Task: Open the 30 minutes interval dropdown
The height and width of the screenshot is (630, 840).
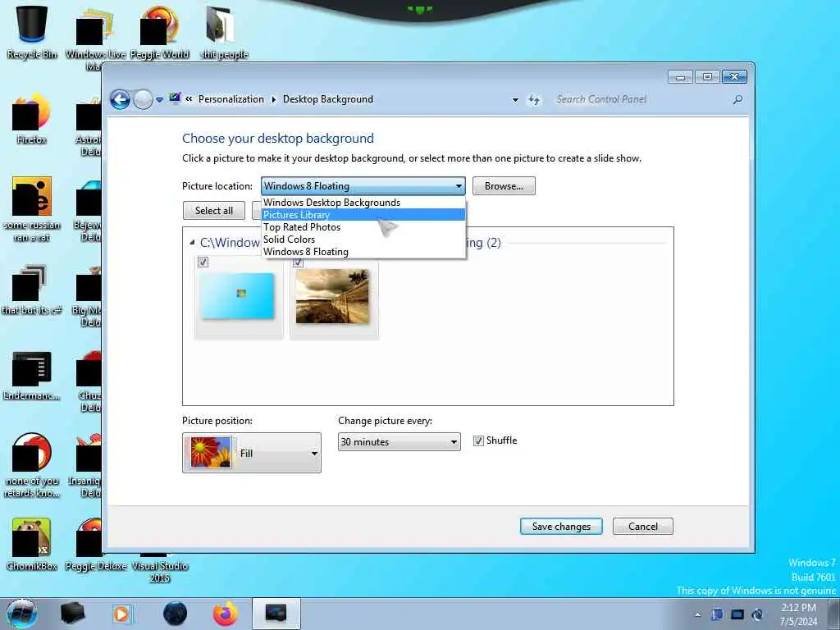Action: point(399,442)
